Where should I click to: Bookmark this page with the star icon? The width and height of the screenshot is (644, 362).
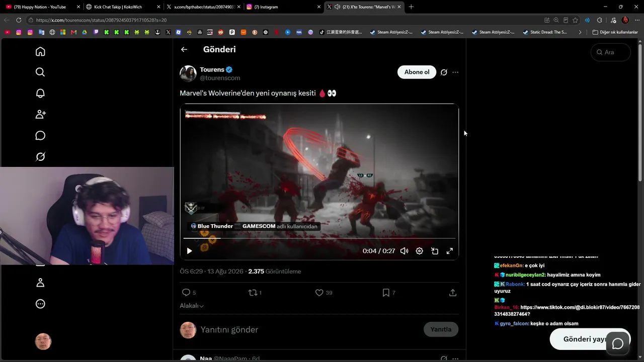[575, 20]
